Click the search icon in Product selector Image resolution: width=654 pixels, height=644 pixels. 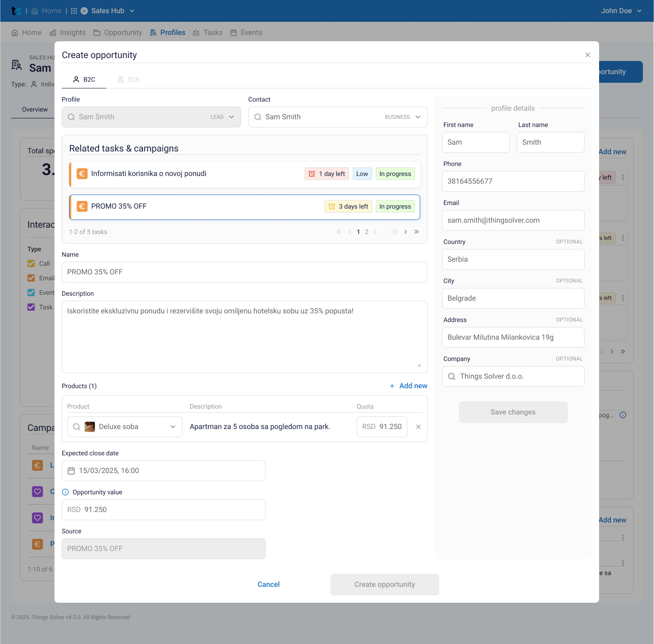pos(77,427)
